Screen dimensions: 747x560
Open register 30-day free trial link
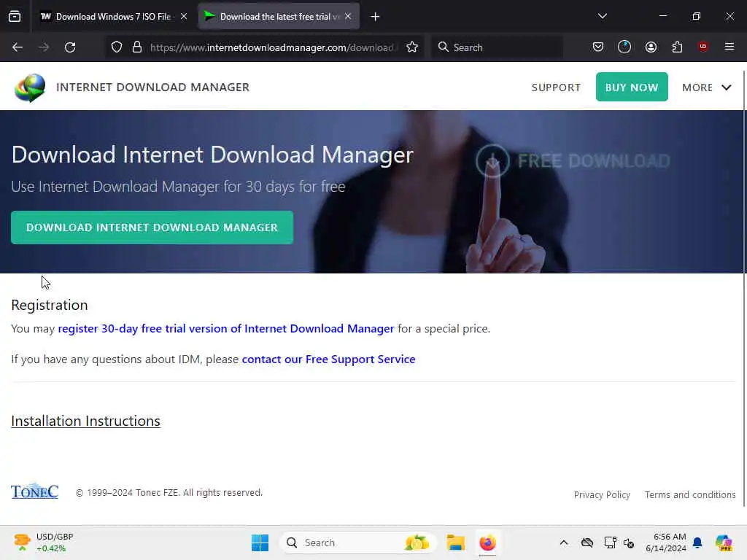(226, 329)
